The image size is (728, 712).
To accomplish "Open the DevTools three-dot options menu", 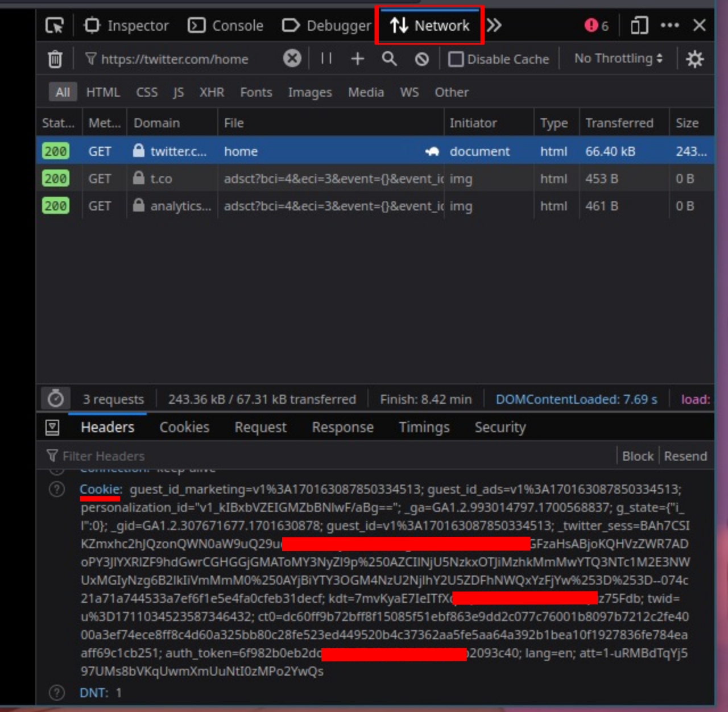I will pyautogui.click(x=669, y=26).
